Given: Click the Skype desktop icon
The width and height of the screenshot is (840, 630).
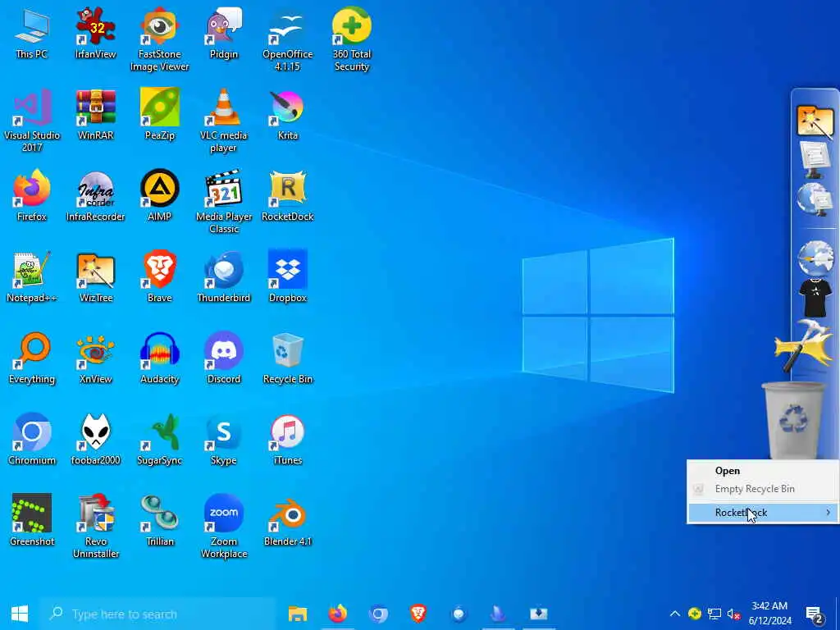Looking at the screenshot, I should [224, 440].
